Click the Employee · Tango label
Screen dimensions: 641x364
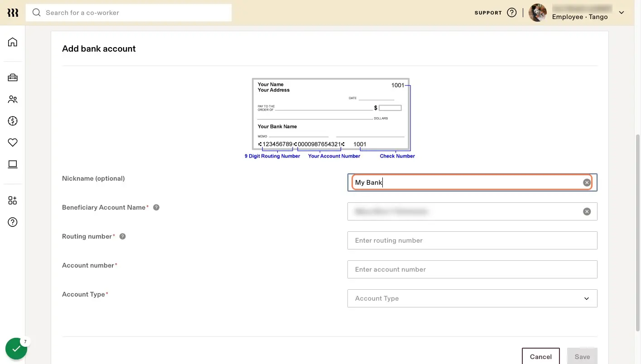click(580, 17)
